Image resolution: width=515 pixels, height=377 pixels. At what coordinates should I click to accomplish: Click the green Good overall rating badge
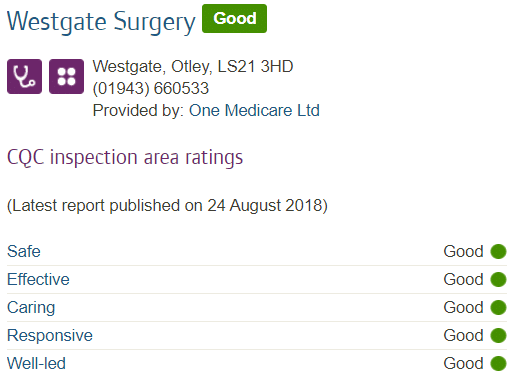pyautogui.click(x=234, y=19)
